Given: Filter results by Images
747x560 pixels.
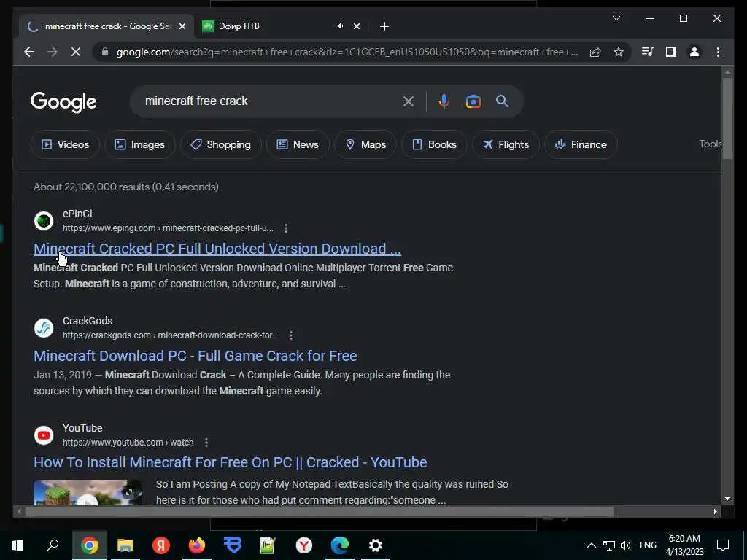Looking at the screenshot, I should coord(140,144).
